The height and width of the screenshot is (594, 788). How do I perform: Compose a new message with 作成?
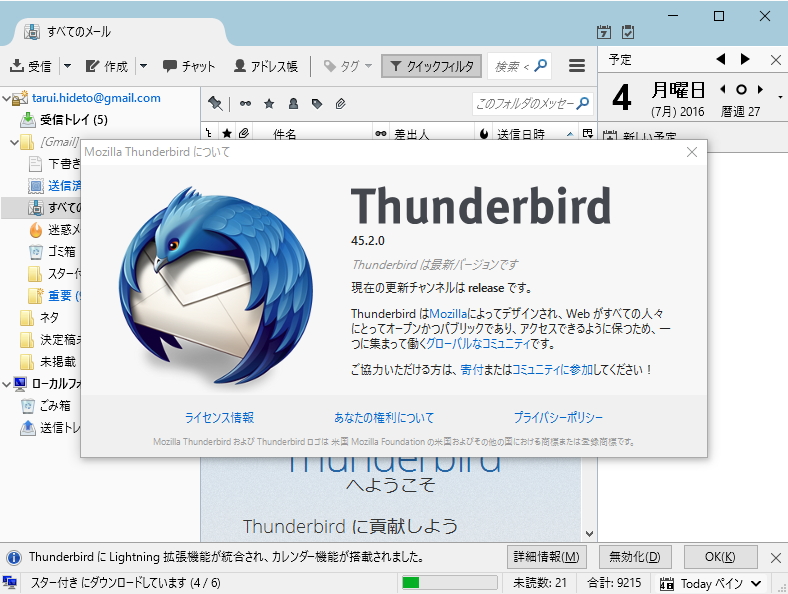(x=106, y=66)
